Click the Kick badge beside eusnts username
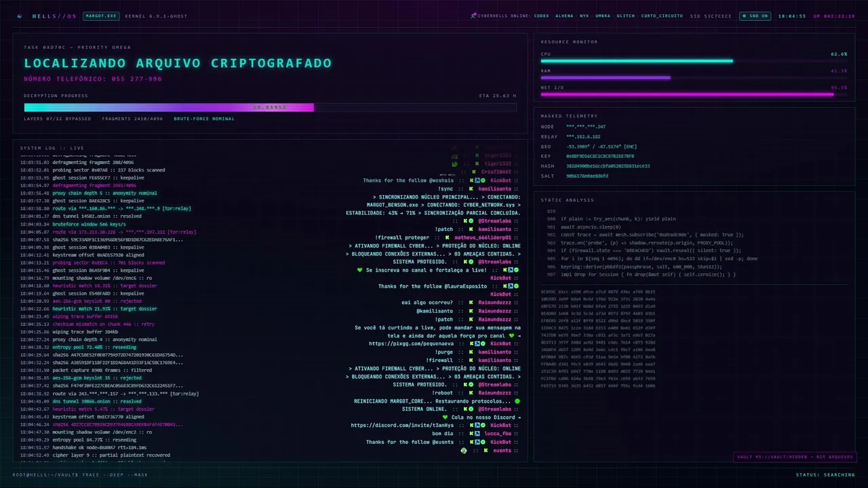868x488 pixels. point(484,450)
